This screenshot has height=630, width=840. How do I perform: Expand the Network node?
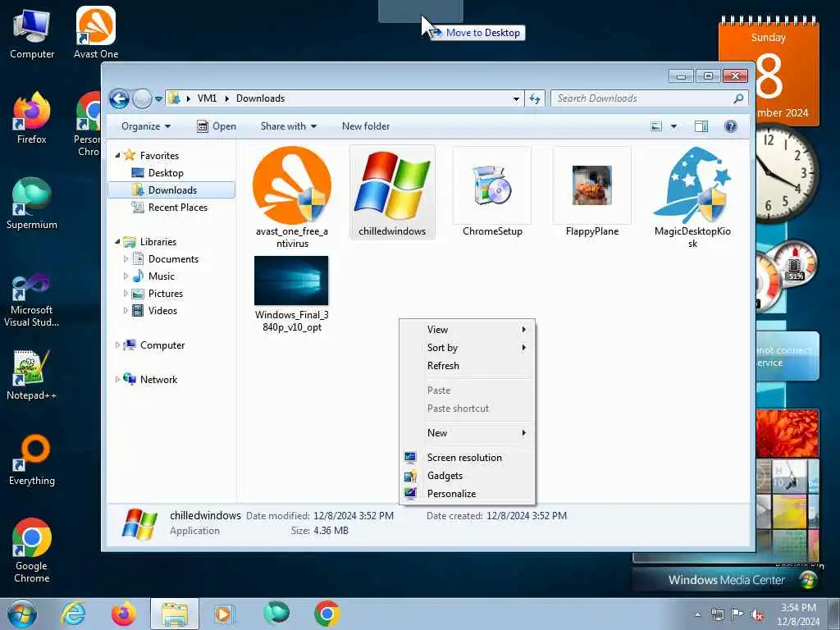[x=117, y=379]
